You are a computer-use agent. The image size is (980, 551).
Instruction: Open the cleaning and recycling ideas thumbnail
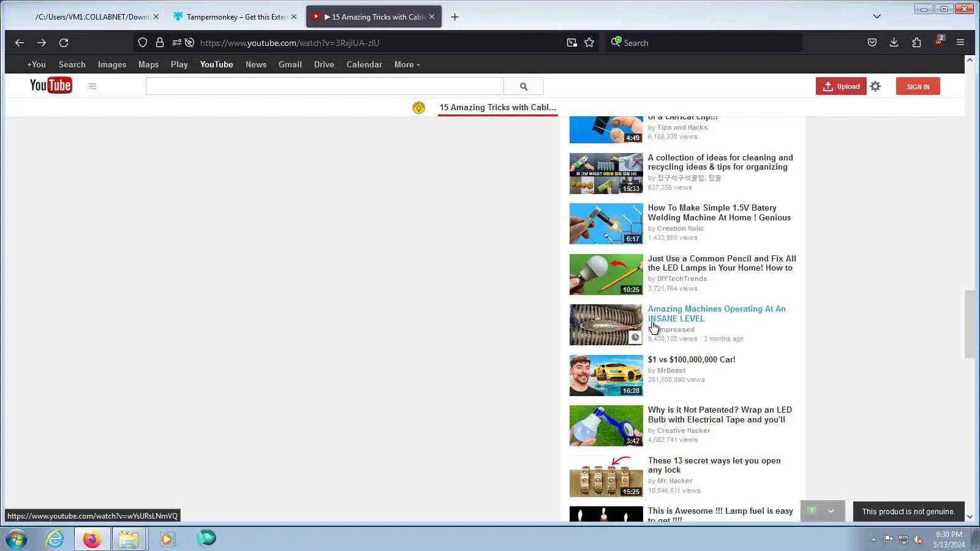point(606,174)
